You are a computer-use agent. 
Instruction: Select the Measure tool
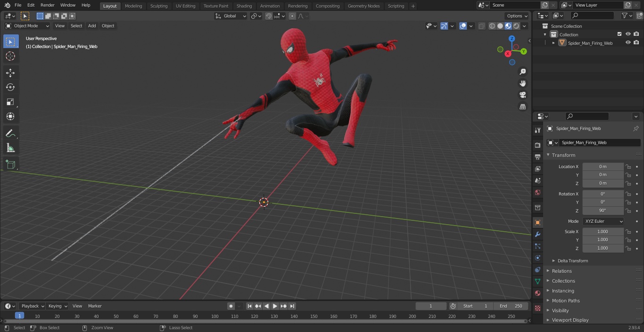pyautogui.click(x=10, y=148)
